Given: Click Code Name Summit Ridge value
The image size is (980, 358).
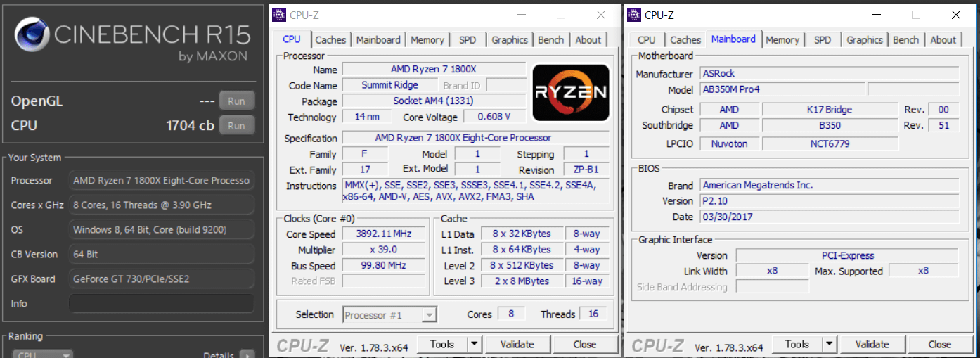Looking at the screenshot, I should 389,85.
